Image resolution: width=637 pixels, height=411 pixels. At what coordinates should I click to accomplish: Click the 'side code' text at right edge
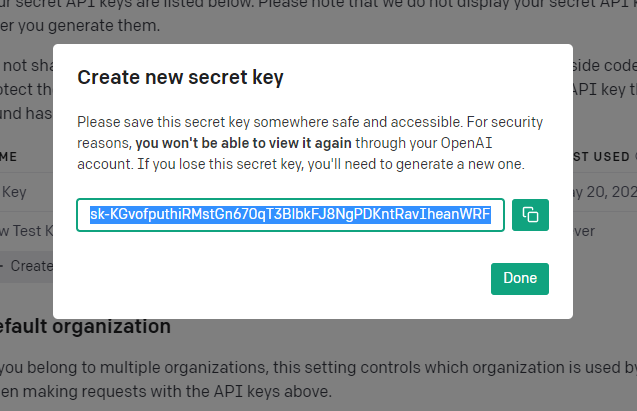[x=604, y=65]
